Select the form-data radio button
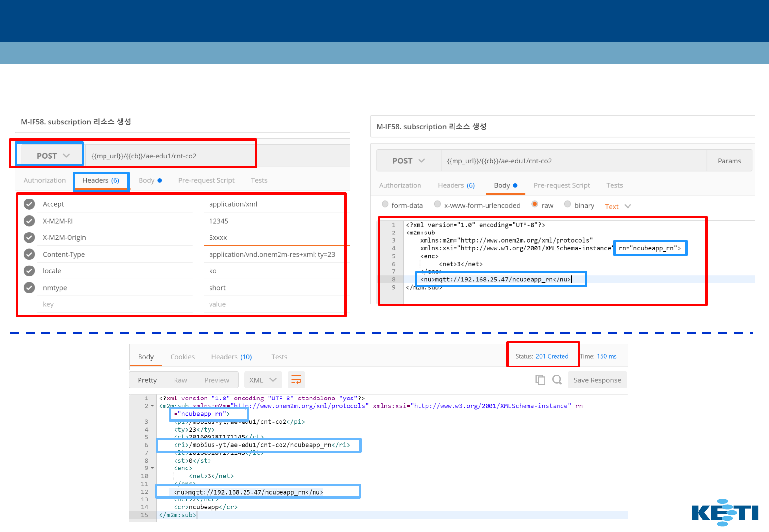Viewport: 769px width, 532px height. [385, 204]
